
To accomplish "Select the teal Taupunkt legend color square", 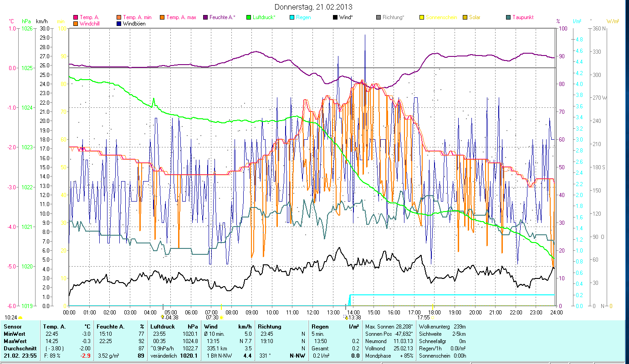I will click(x=508, y=17).
